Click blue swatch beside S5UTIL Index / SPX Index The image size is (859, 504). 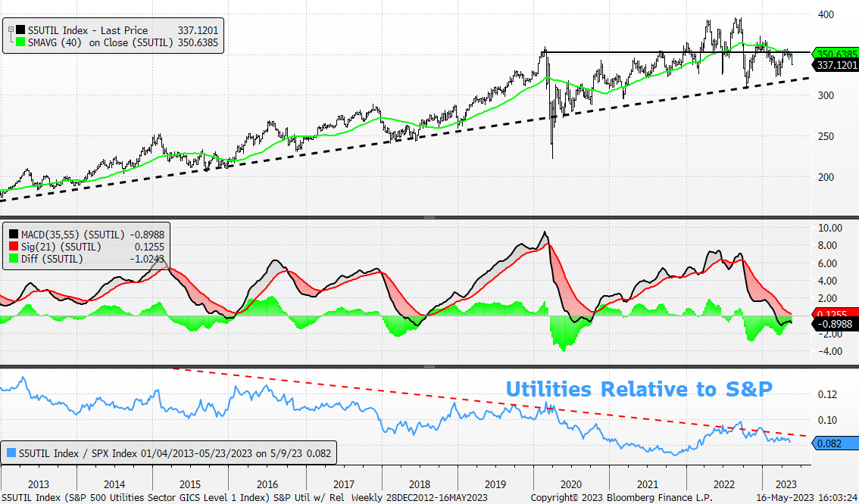(x=11, y=453)
